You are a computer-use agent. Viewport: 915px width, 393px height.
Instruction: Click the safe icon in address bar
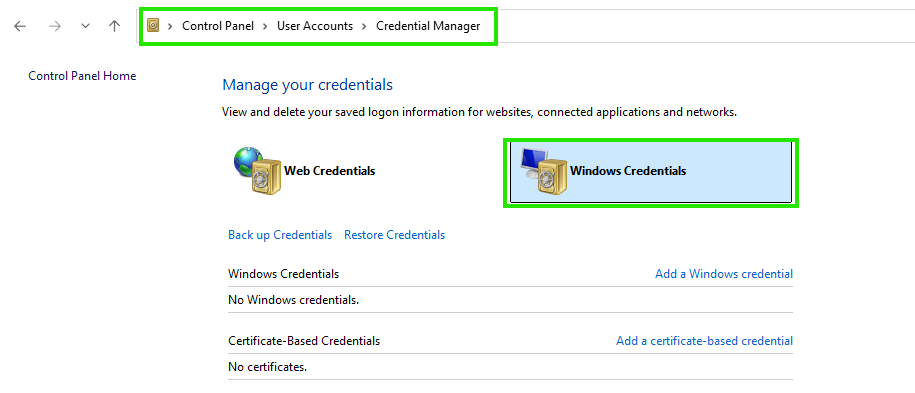(153, 26)
